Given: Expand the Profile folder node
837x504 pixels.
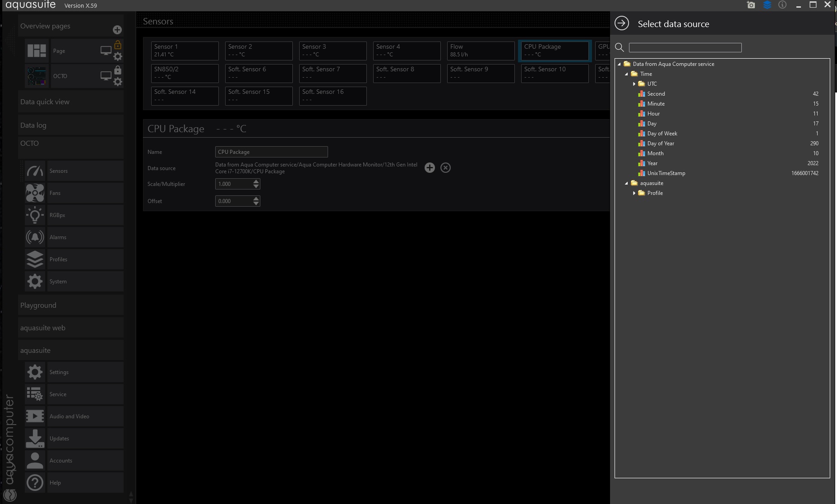Looking at the screenshot, I should pyautogui.click(x=634, y=193).
